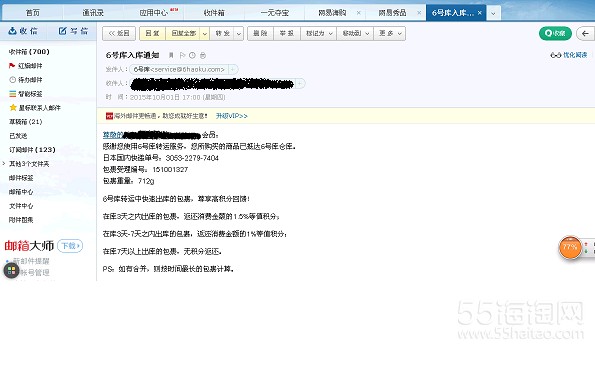
Task: Click the red icon in VIP banner
Action: click(109, 116)
